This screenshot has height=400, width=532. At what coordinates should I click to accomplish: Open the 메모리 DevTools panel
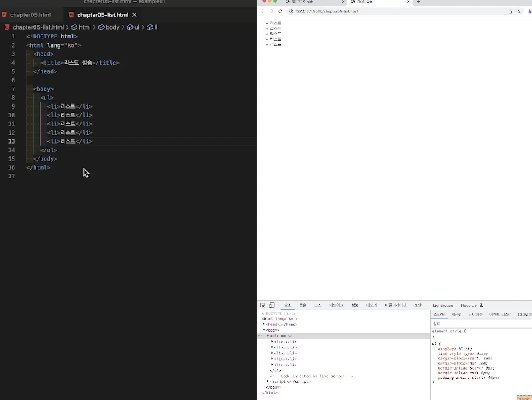[x=371, y=305]
